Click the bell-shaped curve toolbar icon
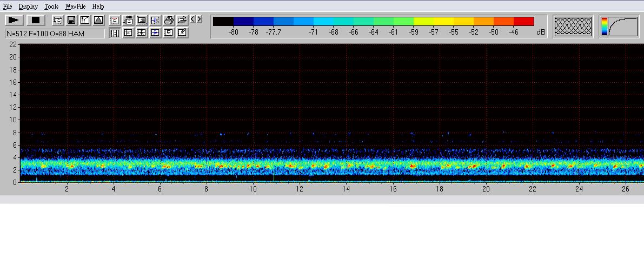The width and height of the screenshot is (644, 277). click(98, 20)
